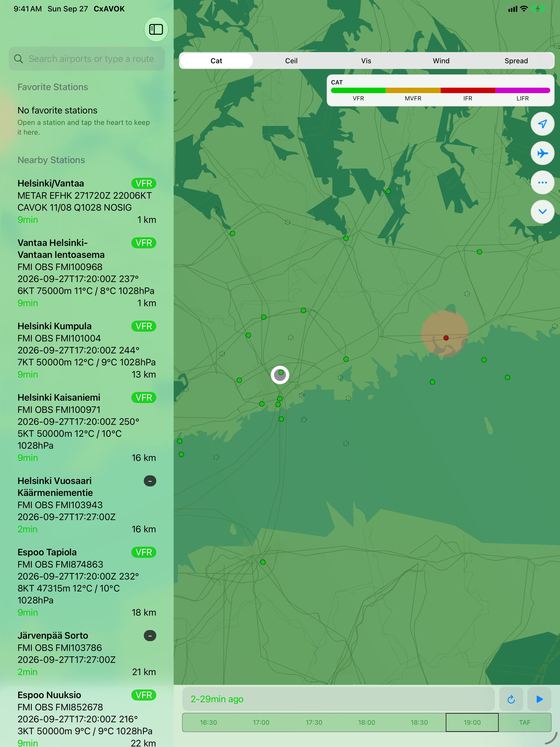
Task: Select 16:30 on the timeline
Action: 208,722
